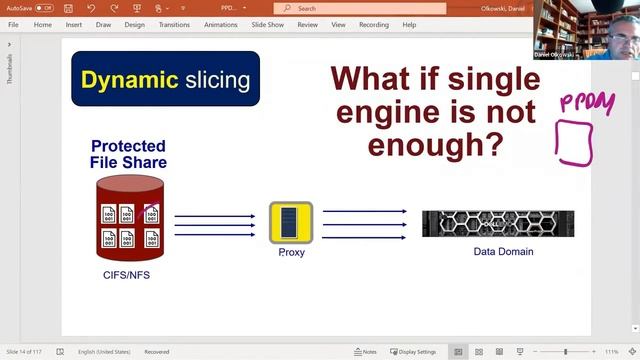Screen dimensions: 640x360
Task: Open the File menu
Action: tap(13, 24)
